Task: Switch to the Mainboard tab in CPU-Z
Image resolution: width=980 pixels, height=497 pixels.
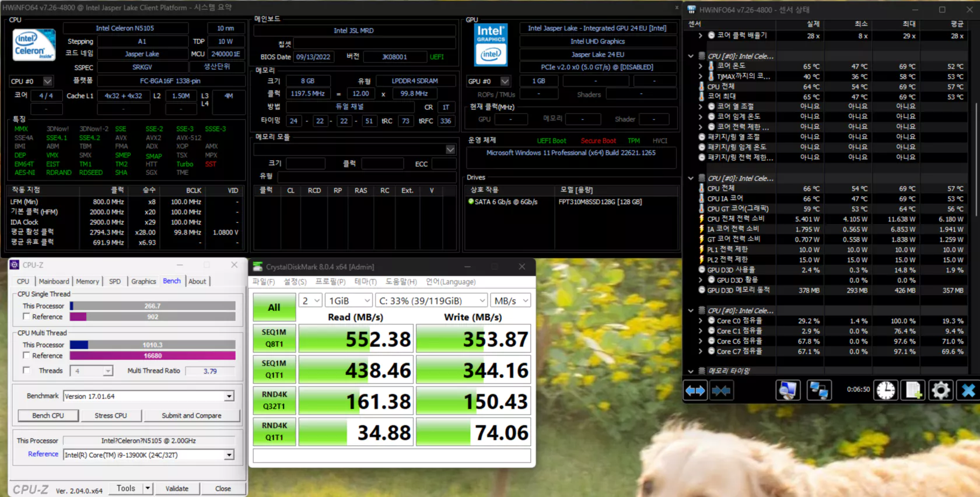Action: [x=54, y=281]
